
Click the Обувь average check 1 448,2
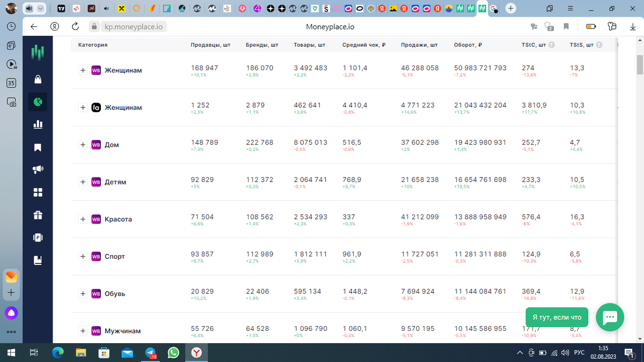(x=355, y=291)
